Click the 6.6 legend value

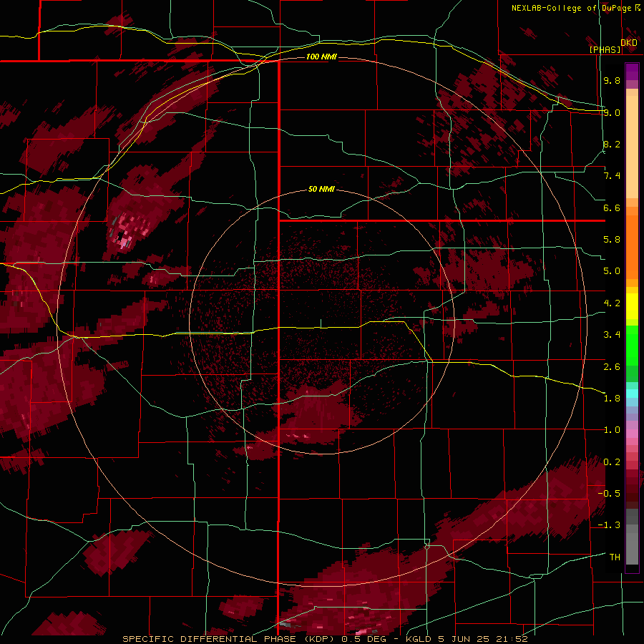(612, 208)
